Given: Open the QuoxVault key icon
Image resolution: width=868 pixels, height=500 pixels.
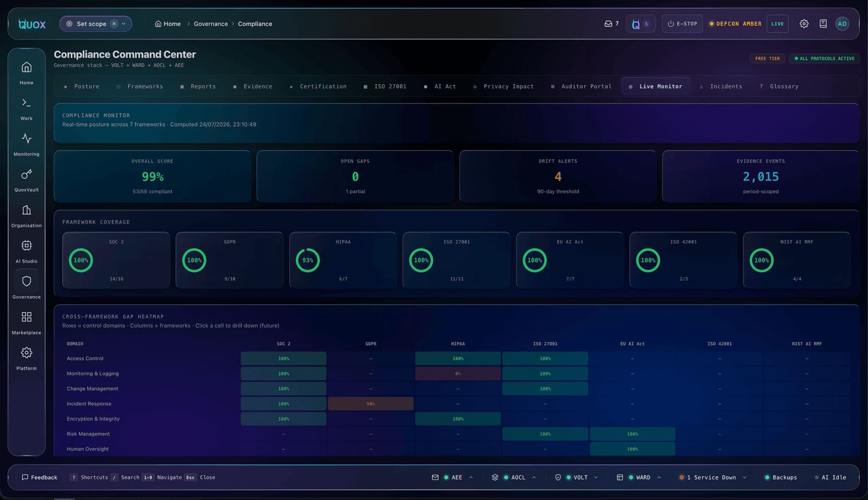Looking at the screenshot, I should click(x=26, y=174).
